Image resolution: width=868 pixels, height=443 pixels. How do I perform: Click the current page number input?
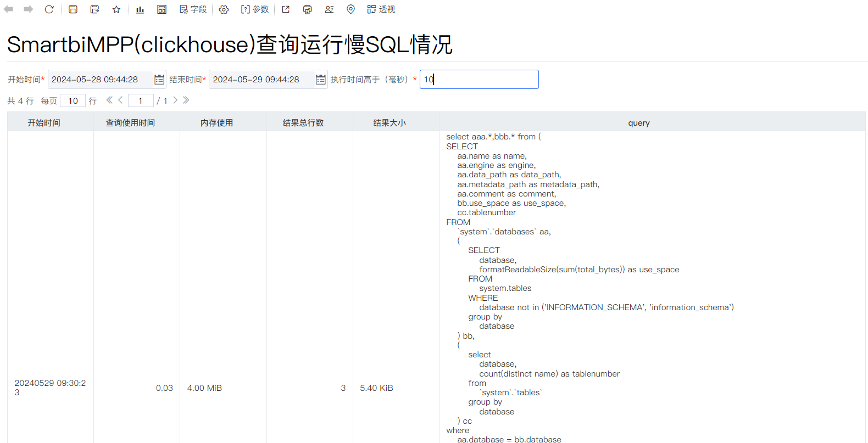coord(141,100)
